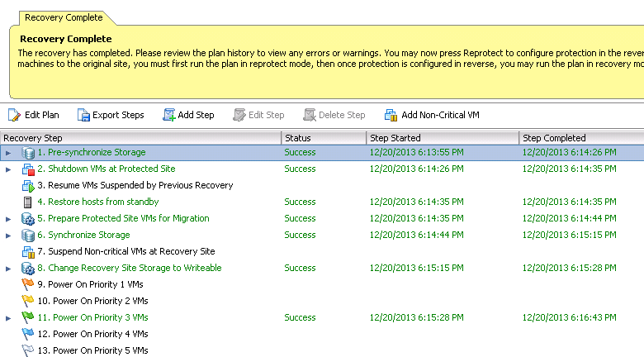The width and height of the screenshot is (644, 357).
Task: Sort by the Status column header
Action: tap(324, 138)
